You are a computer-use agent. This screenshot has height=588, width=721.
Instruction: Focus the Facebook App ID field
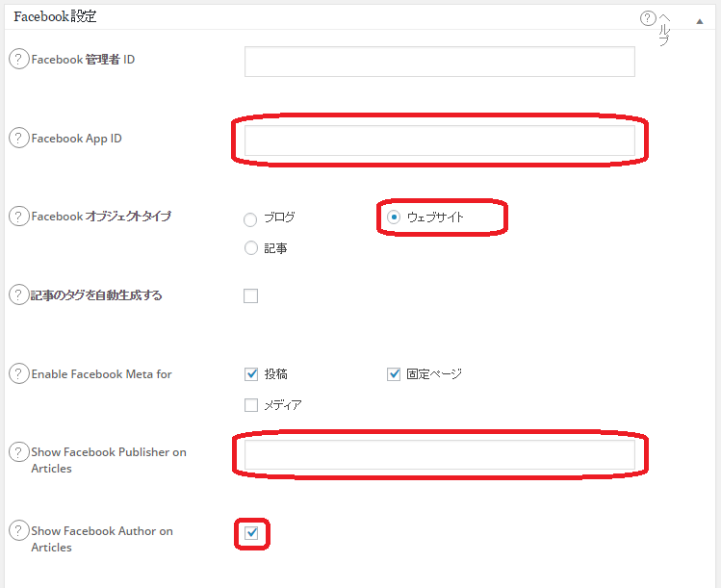(x=440, y=141)
